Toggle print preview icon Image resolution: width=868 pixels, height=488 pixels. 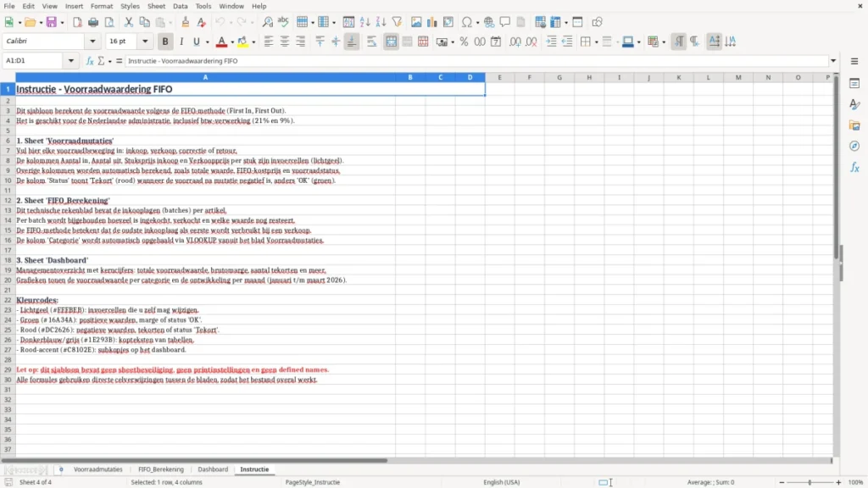coord(109,22)
